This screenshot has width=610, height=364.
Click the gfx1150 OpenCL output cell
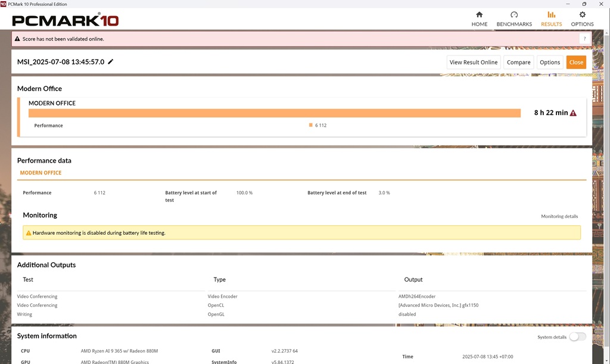point(438,305)
